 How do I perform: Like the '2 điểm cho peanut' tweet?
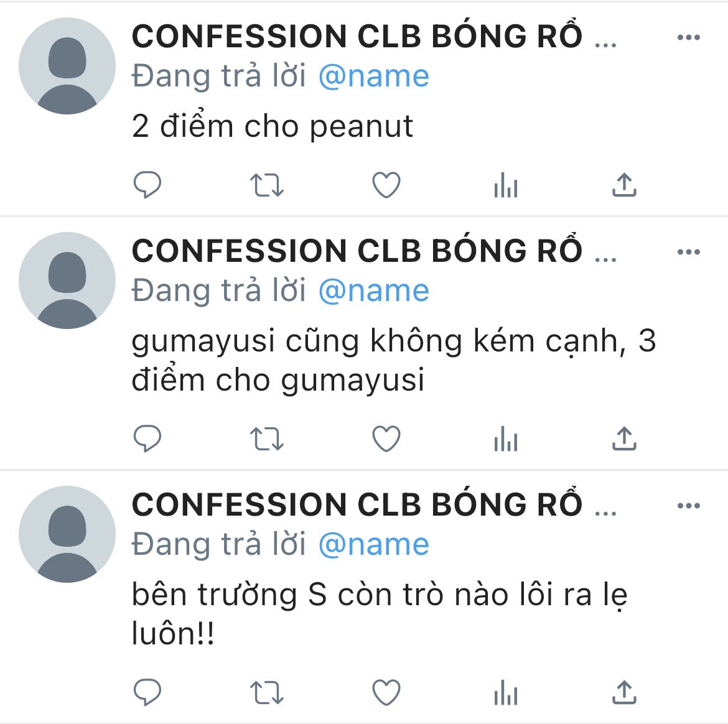coord(386,185)
